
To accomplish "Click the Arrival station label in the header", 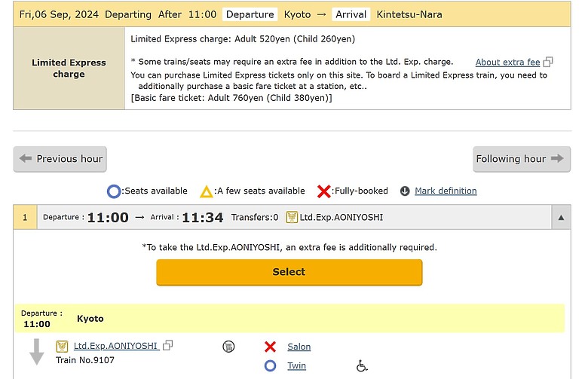I will coord(351,14).
